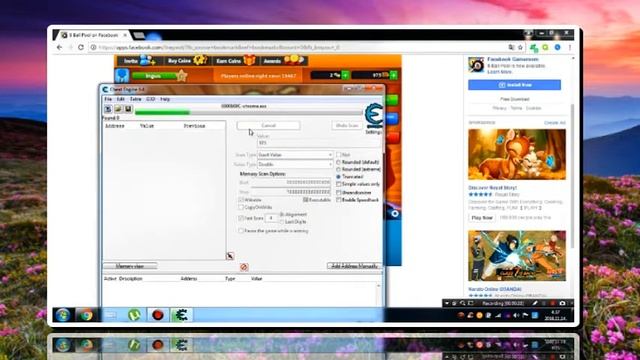Open Cheat Engine from the taskbar
The width and height of the screenshot is (640, 360).
[181, 315]
